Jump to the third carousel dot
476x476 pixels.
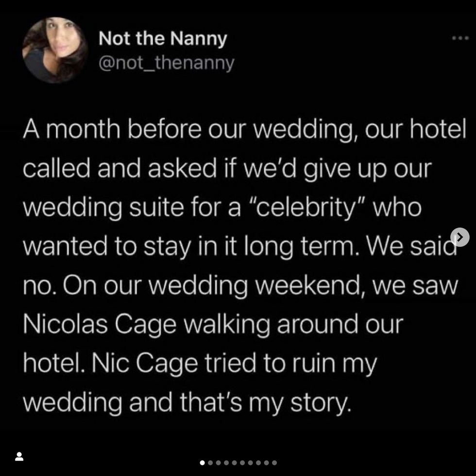pos(218,462)
